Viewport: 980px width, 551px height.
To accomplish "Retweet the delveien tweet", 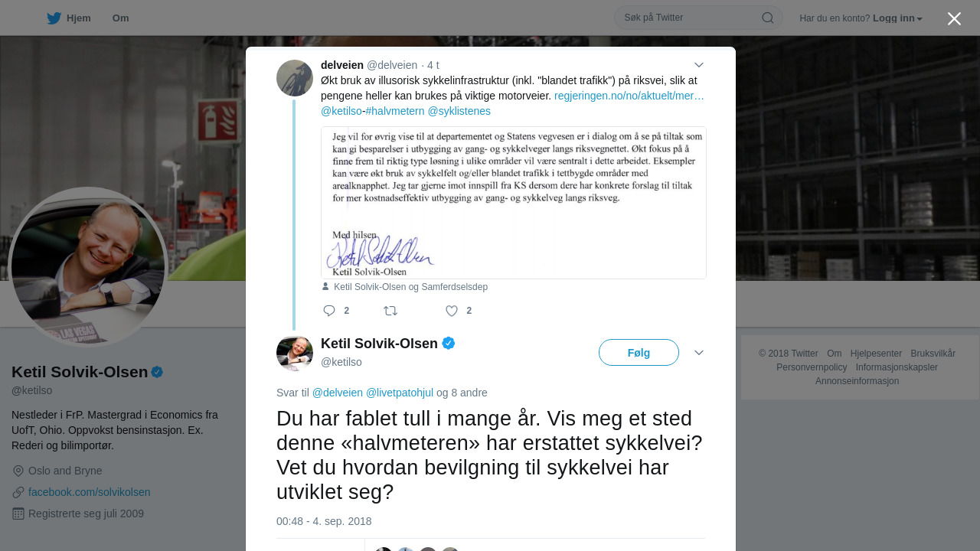I will tap(390, 311).
